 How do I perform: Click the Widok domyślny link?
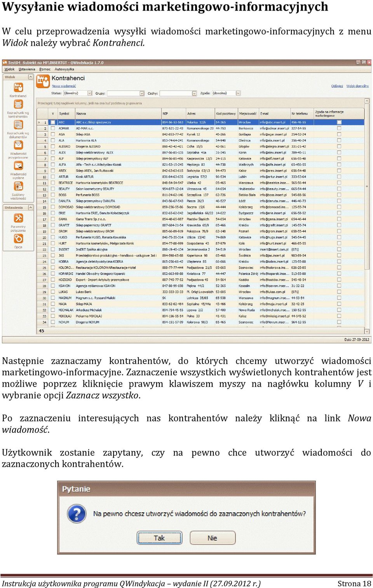click(x=357, y=86)
